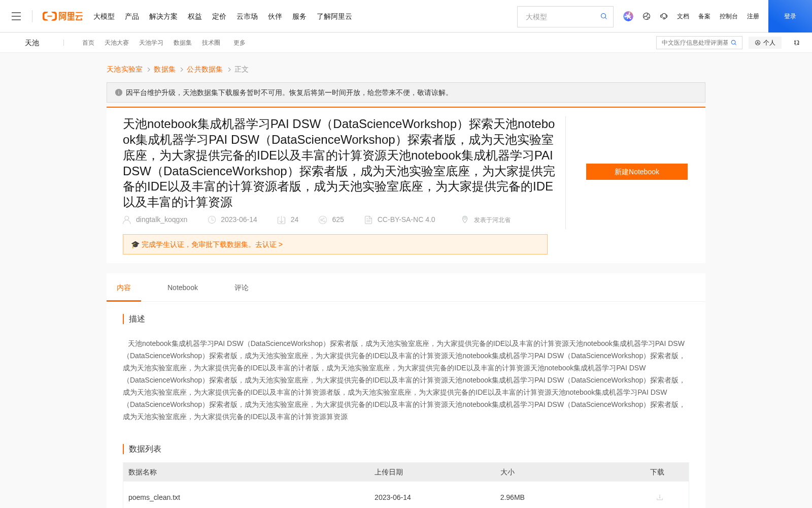Switch to the Notebook tab
Image resolution: width=812 pixels, height=508 pixels.
[183, 288]
